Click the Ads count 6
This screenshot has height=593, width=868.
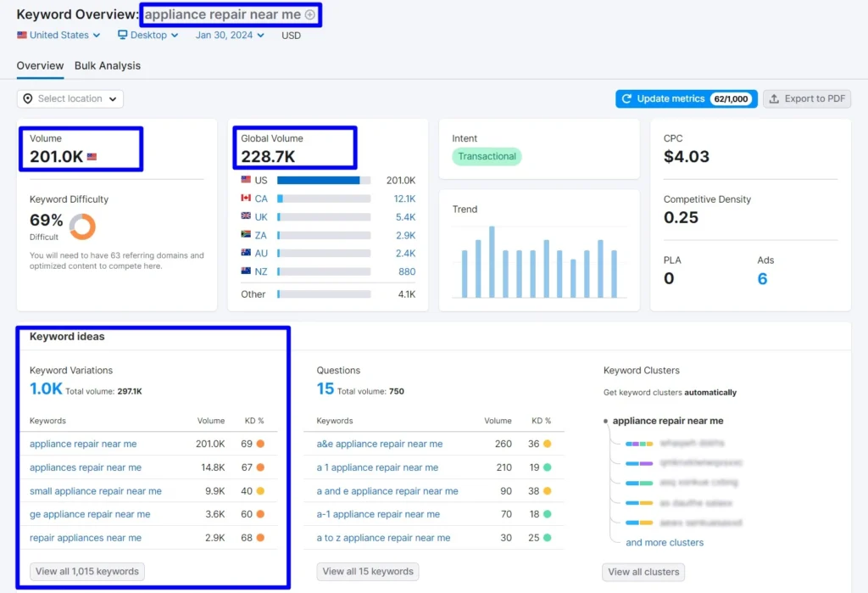[762, 279]
